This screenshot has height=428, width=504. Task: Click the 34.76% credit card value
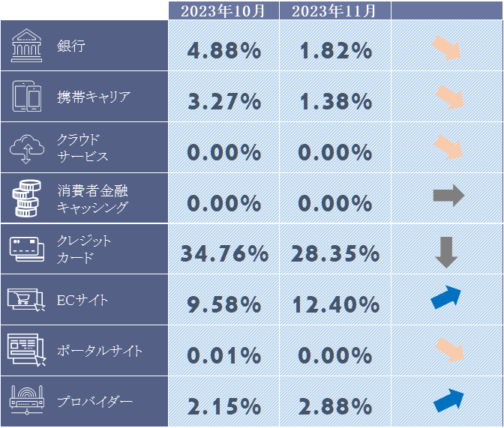click(x=223, y=253)
